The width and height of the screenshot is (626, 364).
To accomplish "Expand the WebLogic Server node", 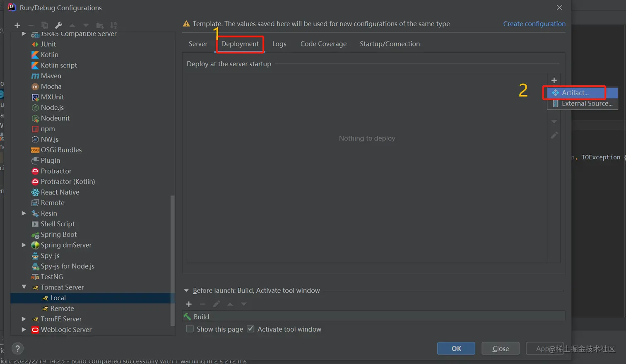I will (x=24, y=330).
